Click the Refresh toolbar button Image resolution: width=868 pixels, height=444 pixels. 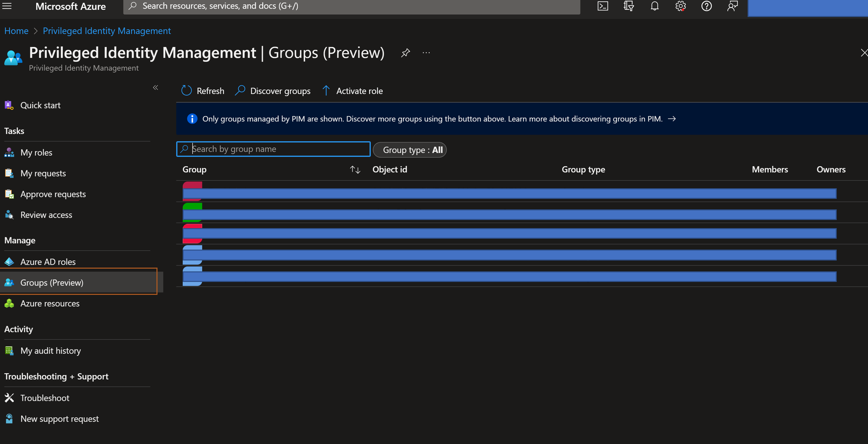[x=203, y=91]
